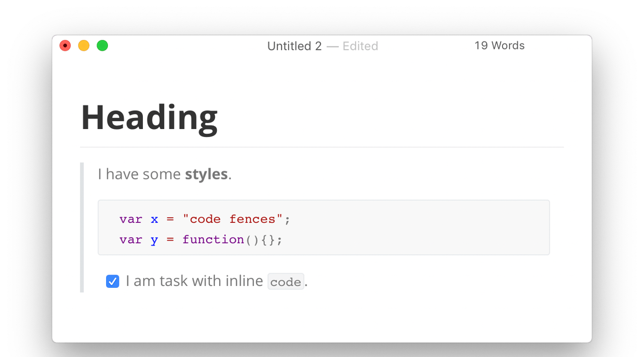Click the "I have some" text
The height and width of the screenshot is (357, 644).
(x=139, y=174)
